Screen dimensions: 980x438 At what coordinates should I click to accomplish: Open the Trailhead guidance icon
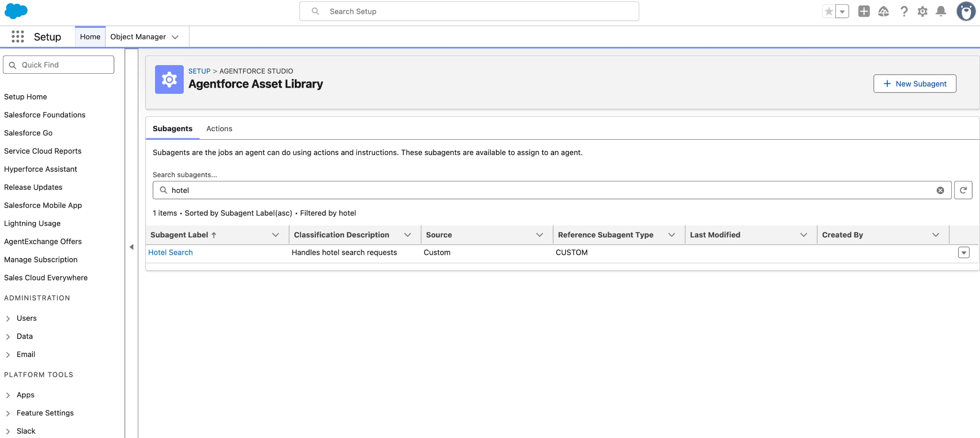[x=883, y=11]
